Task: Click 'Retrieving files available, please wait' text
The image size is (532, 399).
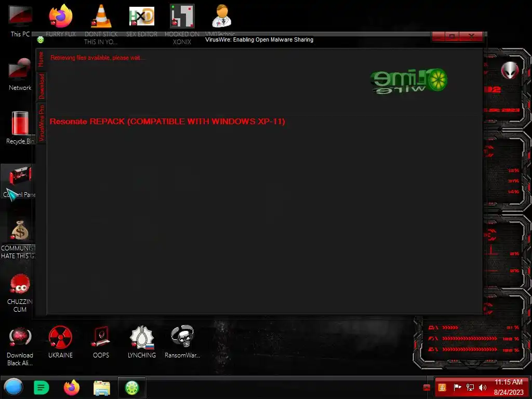Action: (98, 58)
